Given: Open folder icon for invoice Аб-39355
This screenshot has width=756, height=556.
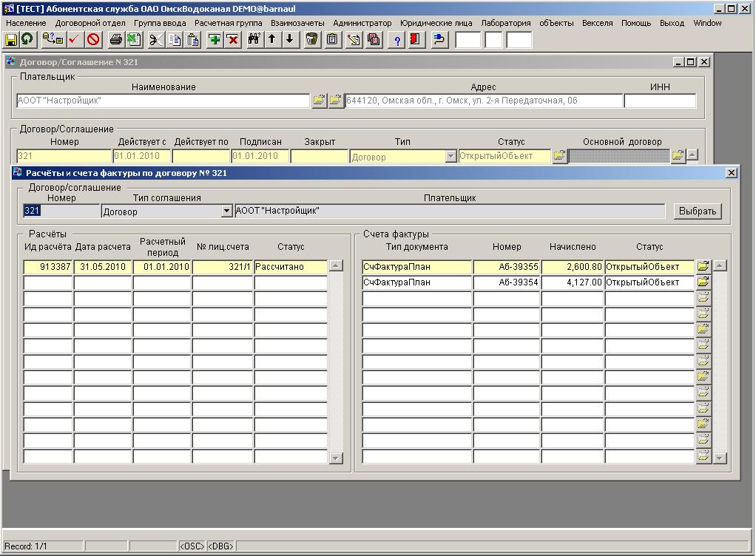Looking at the screenshot, I should pyautogui.click(x=703, y=266).
